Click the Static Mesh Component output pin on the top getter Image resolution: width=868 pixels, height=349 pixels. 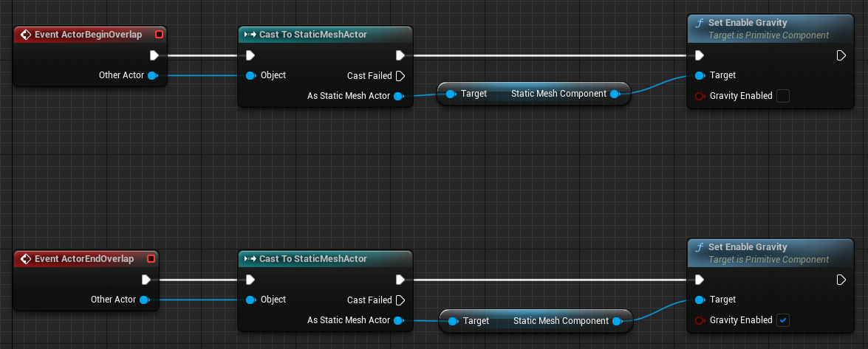(615, 94)
